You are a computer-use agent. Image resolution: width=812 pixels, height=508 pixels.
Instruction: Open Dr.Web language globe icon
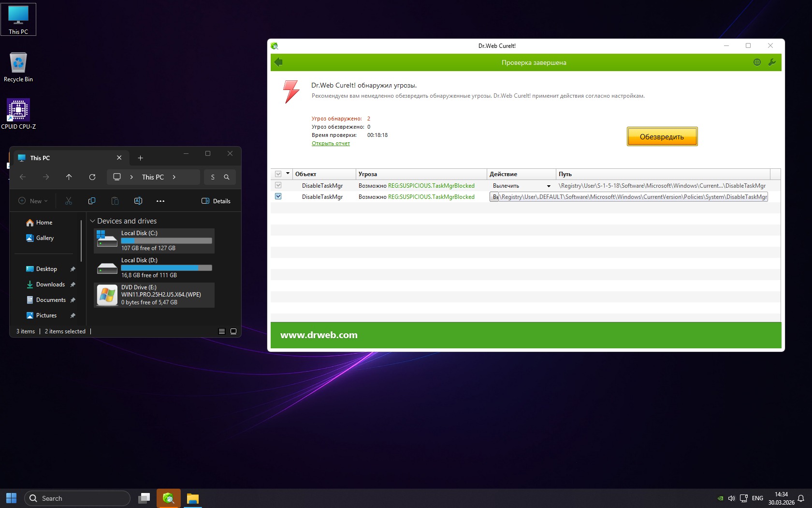click(757, 62)
